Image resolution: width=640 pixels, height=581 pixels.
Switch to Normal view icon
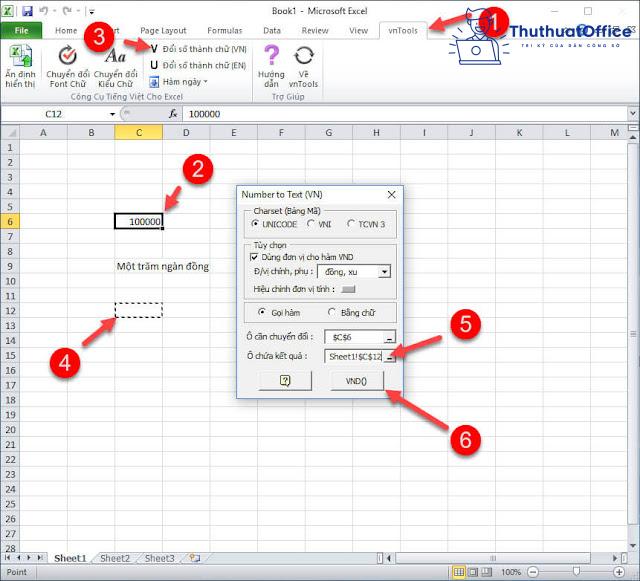click(x=459, y=572)
